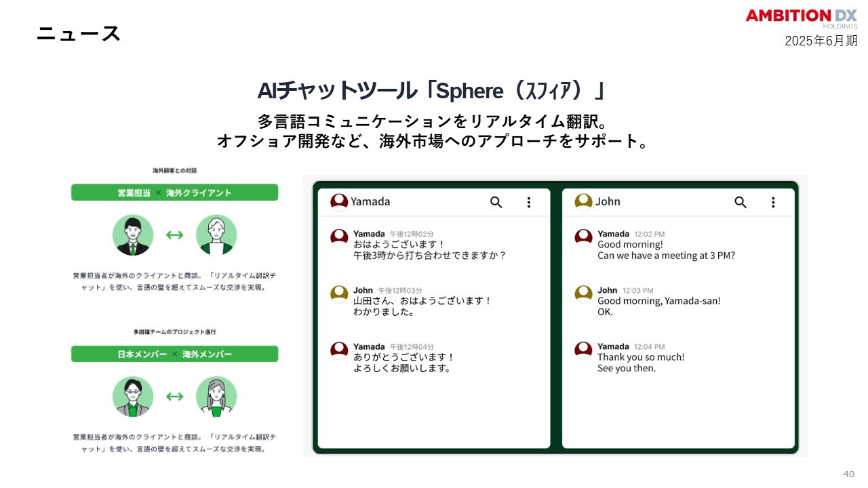
Task: Select the message Can we have a meeting at 3 PM?
Action: tap(666, 256)
